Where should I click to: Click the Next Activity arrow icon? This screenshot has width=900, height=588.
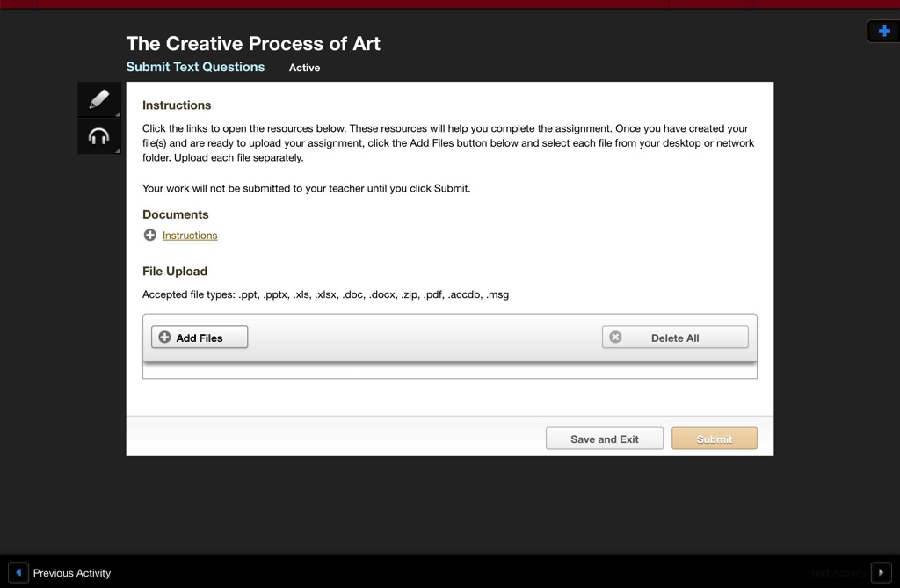(881, 572)
